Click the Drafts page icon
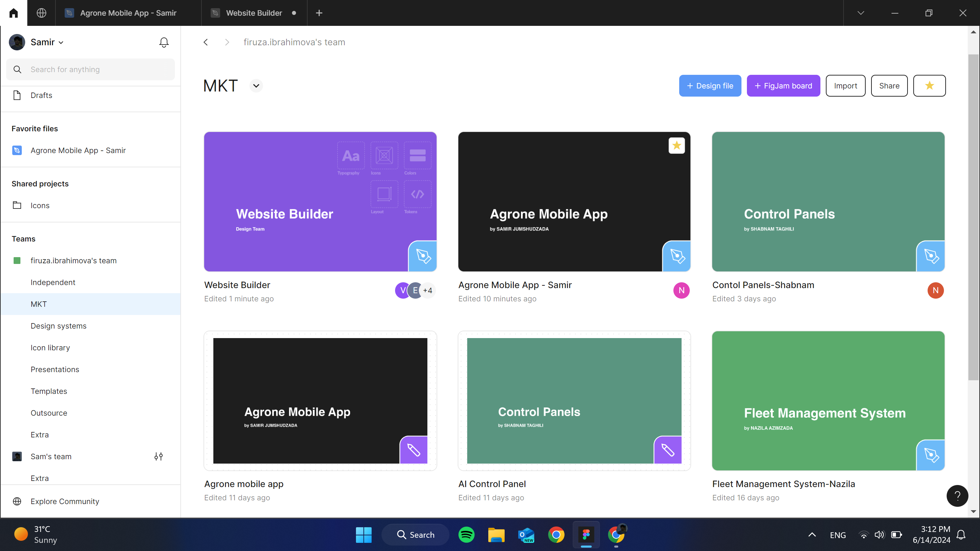This screenshot has height=551, width=980. (x=17, y=95)
